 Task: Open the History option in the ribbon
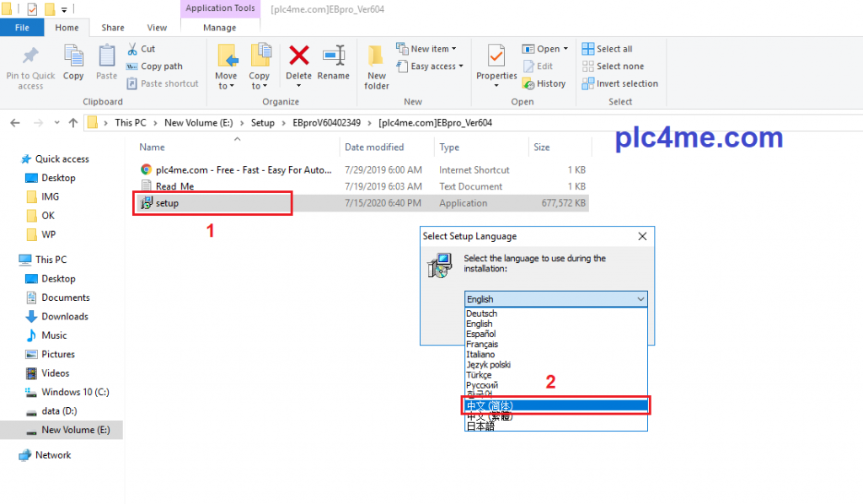pyautogui.click(x=544, y=83)
